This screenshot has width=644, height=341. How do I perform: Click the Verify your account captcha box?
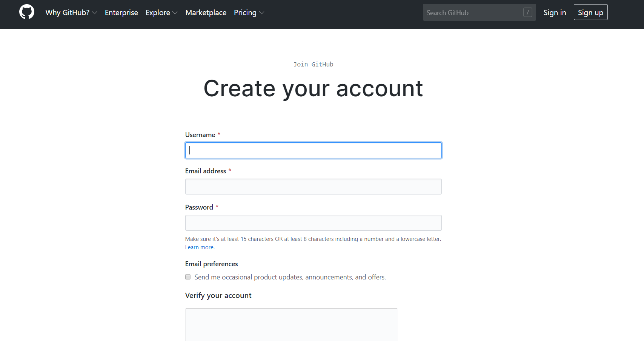point(291,325)
